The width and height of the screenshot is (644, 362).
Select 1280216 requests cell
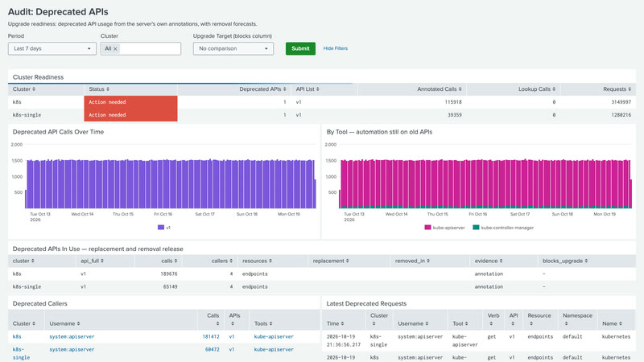coord(621,115)
